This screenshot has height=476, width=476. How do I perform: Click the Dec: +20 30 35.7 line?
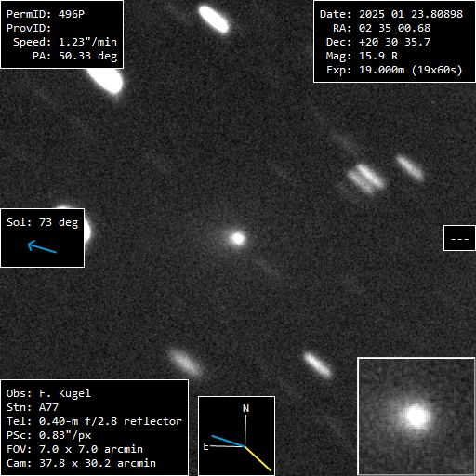click(378, 42)
